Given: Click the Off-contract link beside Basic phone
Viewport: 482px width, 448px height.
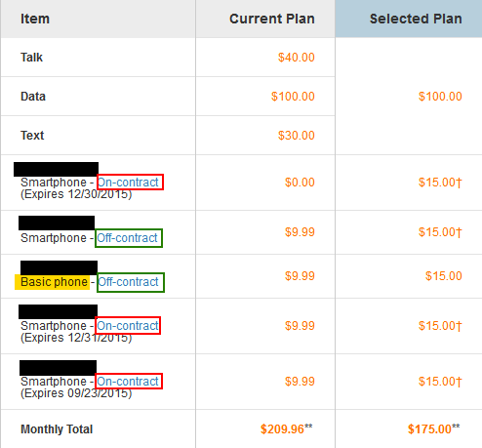Looking at the screenshot, I should coord(128,282).
